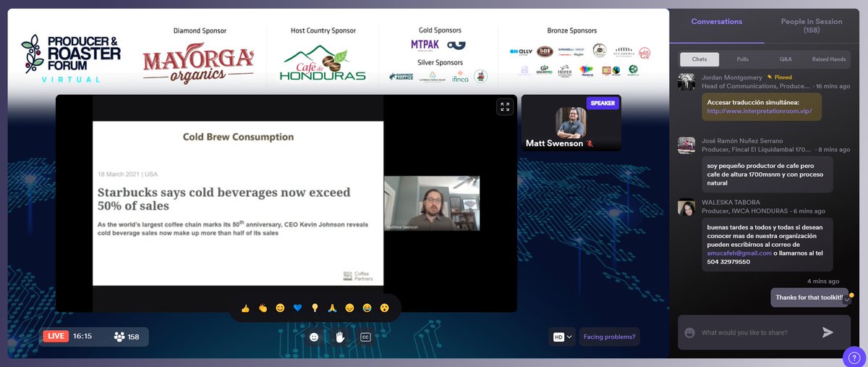Click the Mayorga Organics sponsor logo

199,64
